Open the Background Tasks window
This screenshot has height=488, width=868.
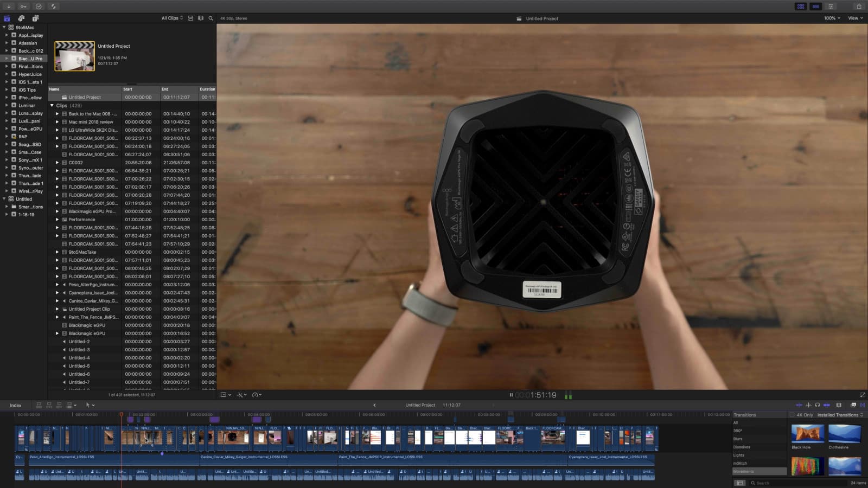[38, 6]
